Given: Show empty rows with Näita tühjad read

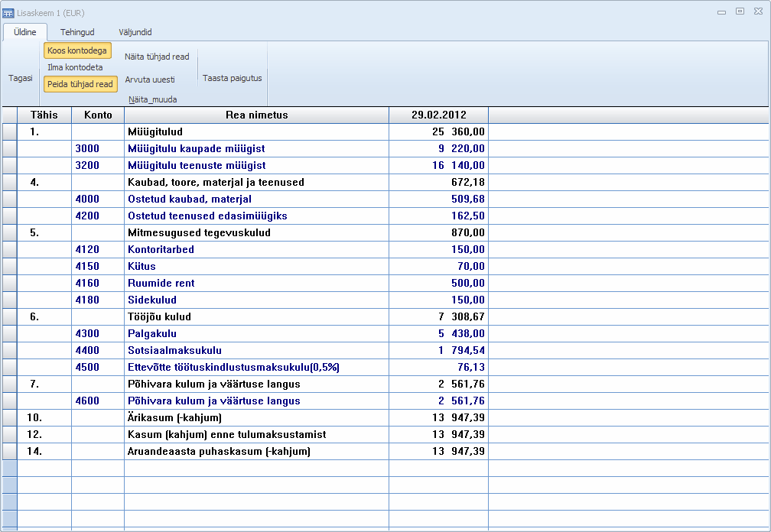Looking at the screenshot, I should coord(157,57).
